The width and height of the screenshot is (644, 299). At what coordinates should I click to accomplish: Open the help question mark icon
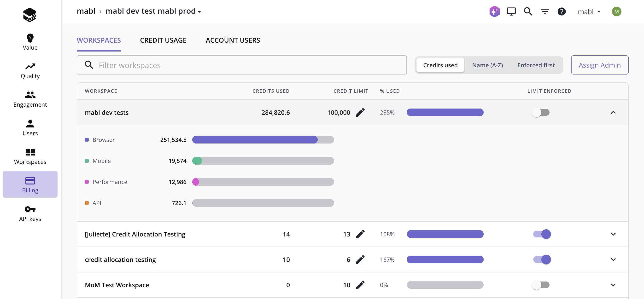pyautogui.click(x=562, y=11)
